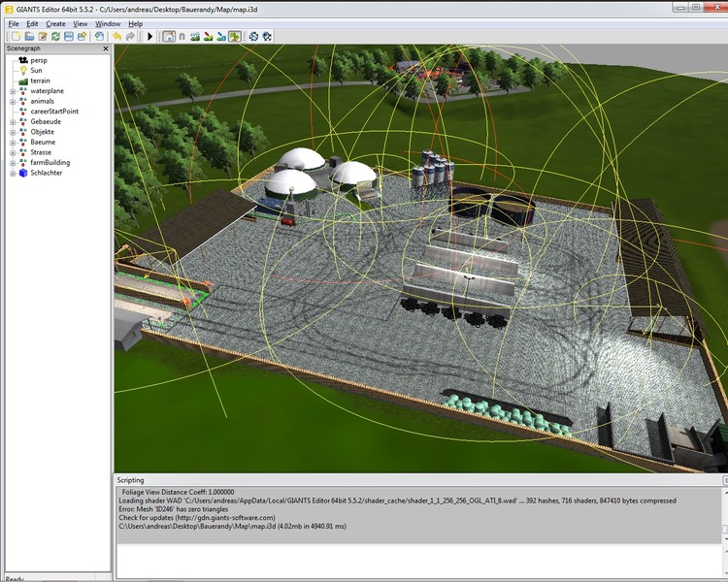Viewport: 728px width, 582px height.
Task: Expand the Strasse tree node
Action: point(13,152)
